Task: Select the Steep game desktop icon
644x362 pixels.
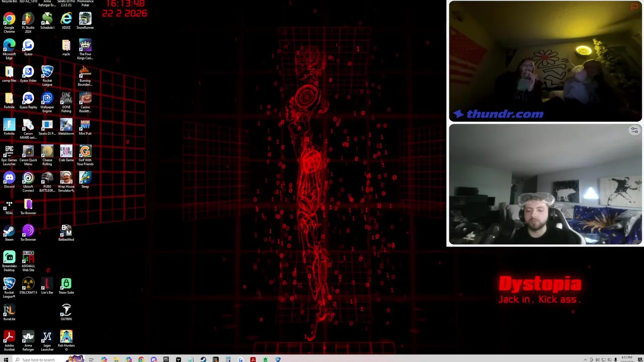Action: click(x=85, y=180)
